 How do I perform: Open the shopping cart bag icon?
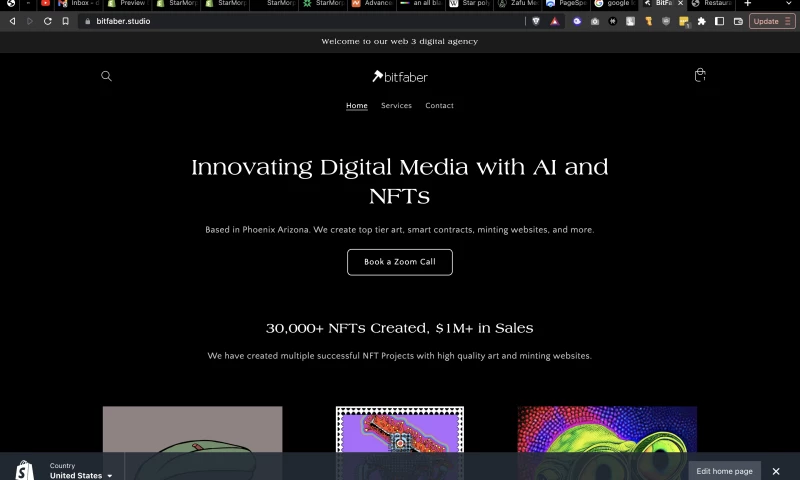(x=700, y=75)
